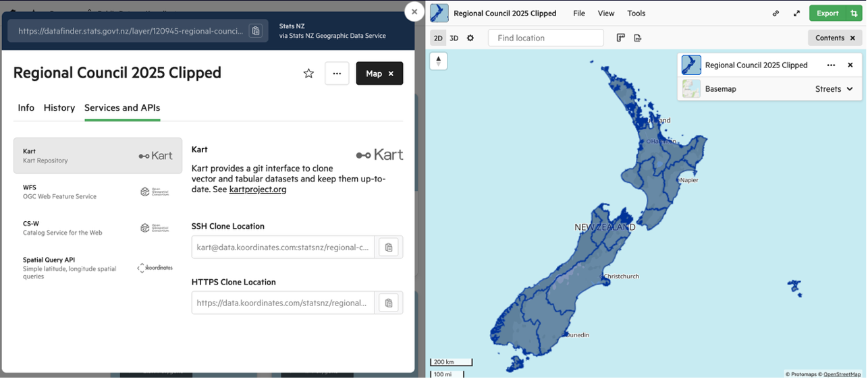Click the Dunedin label on the map

577,335
